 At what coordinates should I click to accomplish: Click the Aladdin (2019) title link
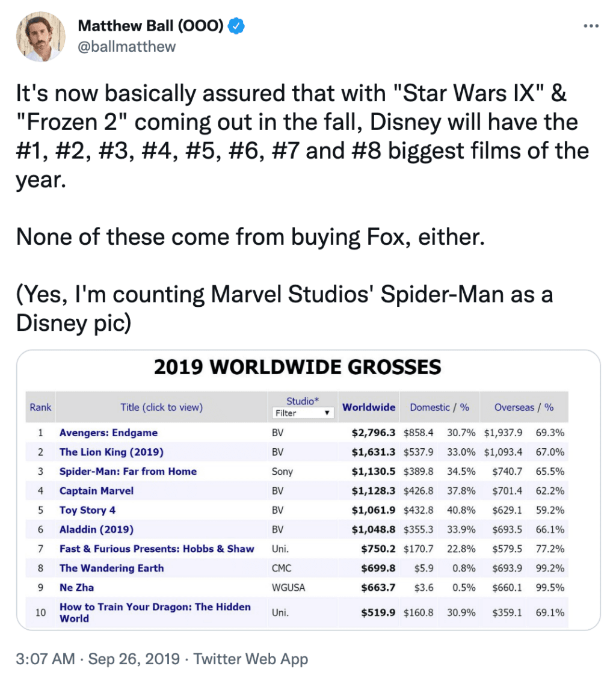tap(96, 529)
